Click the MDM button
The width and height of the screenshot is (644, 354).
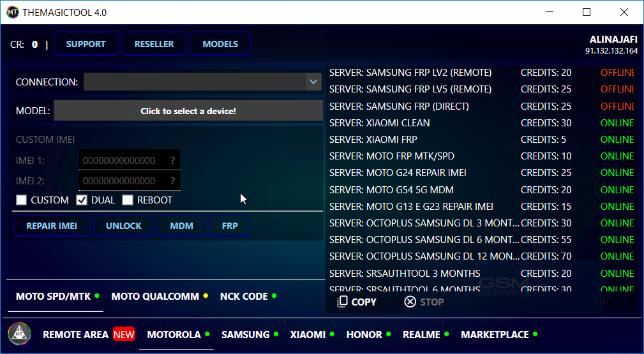(x=181, y=226)
